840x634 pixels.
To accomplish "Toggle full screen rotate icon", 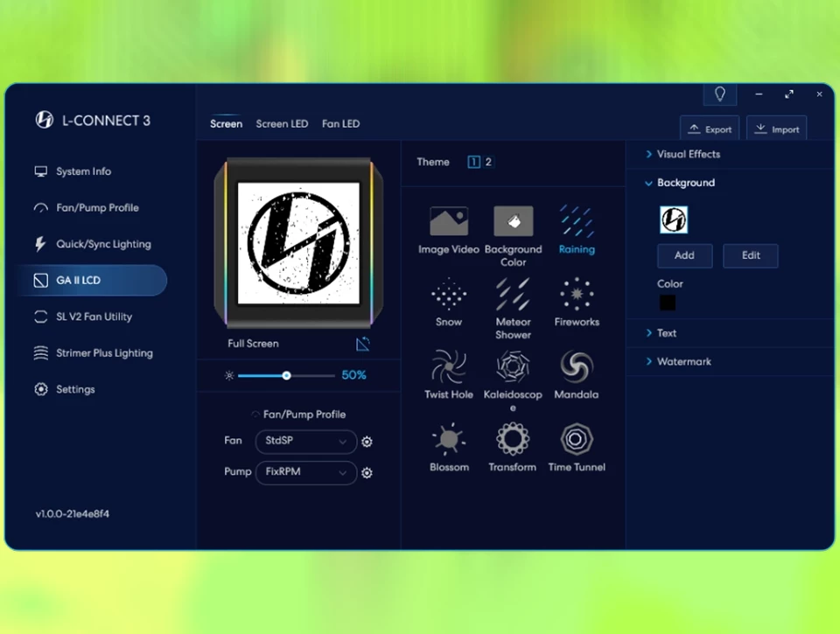I will [363, 344].
